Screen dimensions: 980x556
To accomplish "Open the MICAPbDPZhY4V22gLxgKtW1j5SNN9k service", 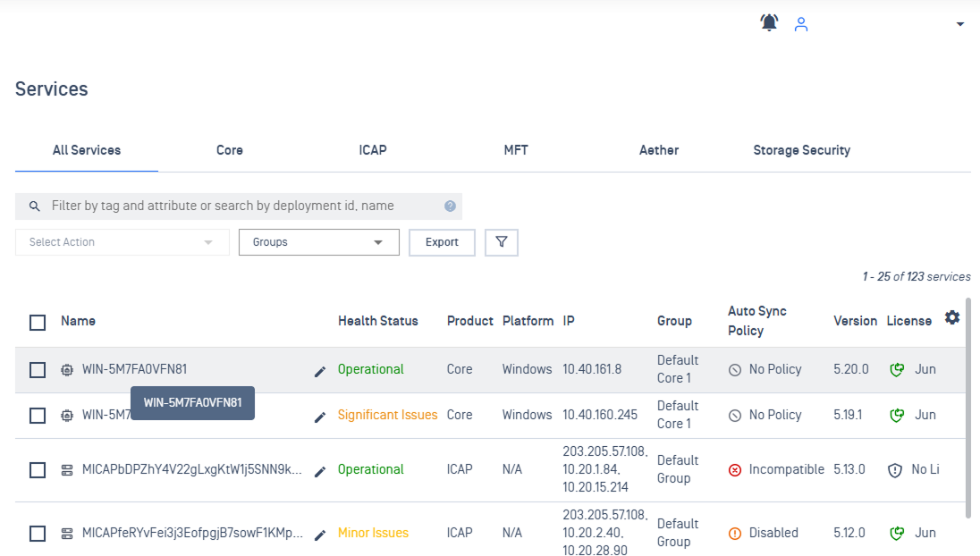I will coord(192,469).
